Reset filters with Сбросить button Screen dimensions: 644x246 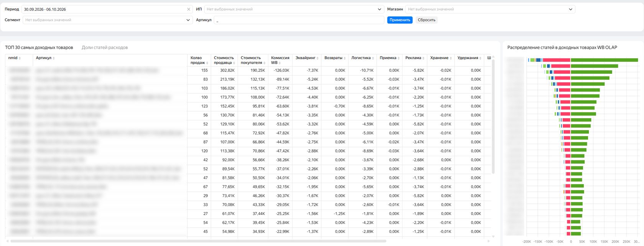point(427,20)
